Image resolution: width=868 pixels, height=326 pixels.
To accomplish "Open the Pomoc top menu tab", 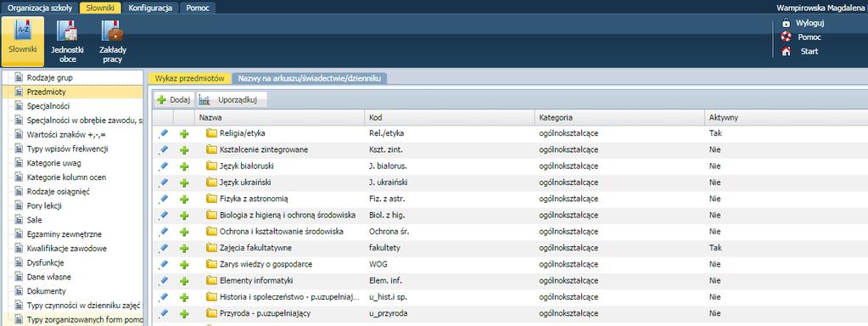I will (x=198, y=8).
